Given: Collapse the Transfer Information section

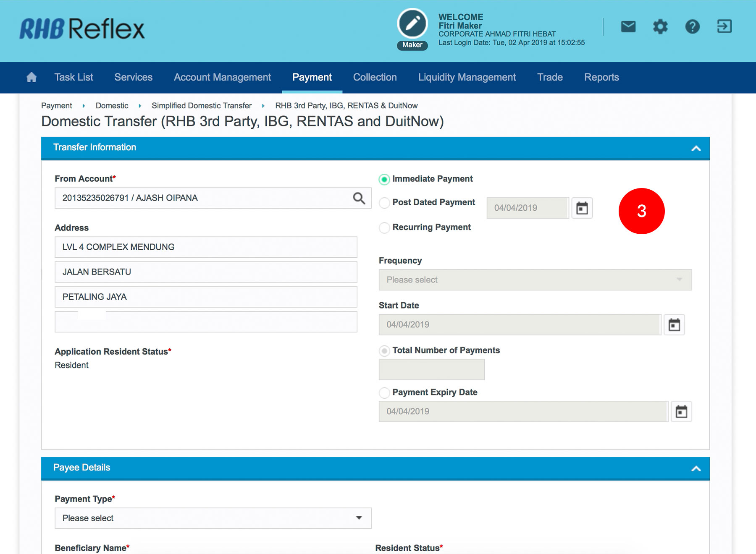Looking at the screenshot, I should click(696, 148).
